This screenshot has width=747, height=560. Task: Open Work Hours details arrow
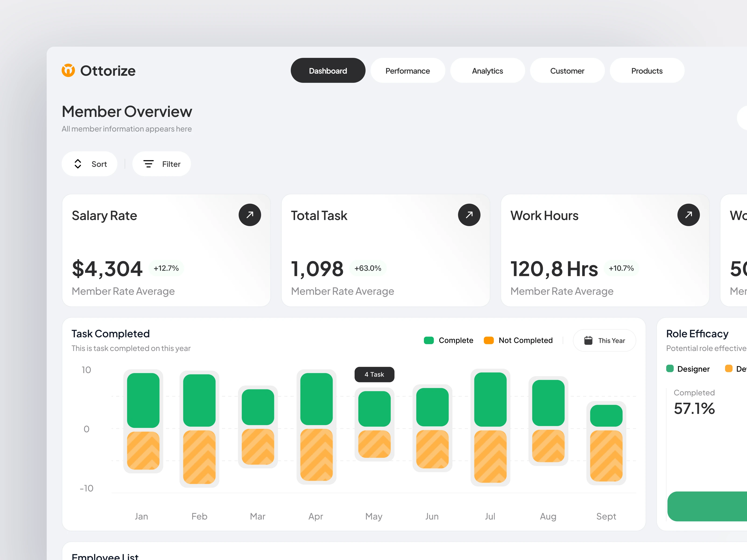coord(689,215)
